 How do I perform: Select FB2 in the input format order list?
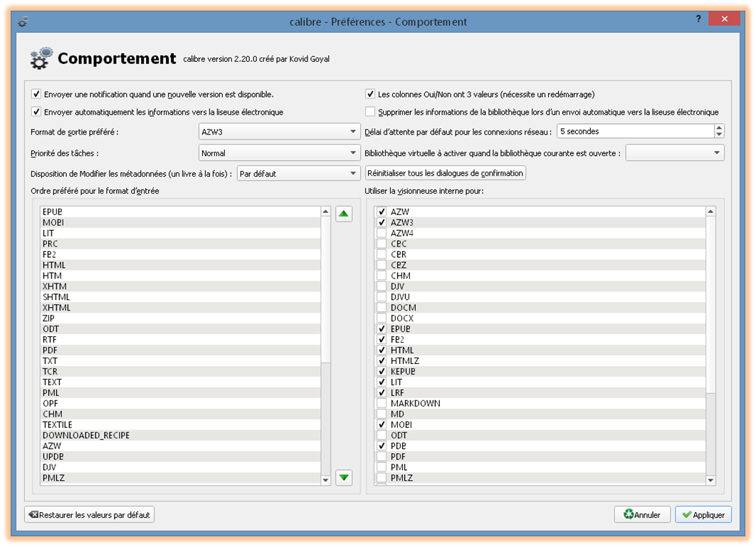click(x=181, y=254)
